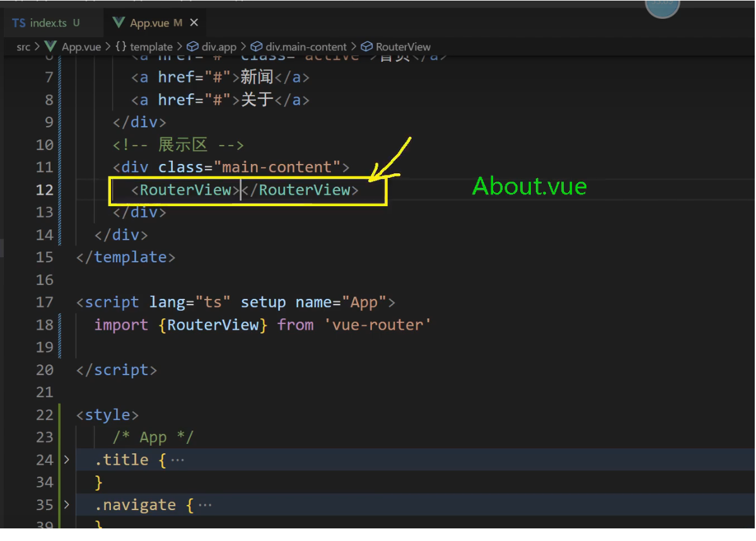Image resolution: width=756 pixels, height=541 pixels.
Task: Select line number 18 in gutter
Action: click(x=44, y=325)
